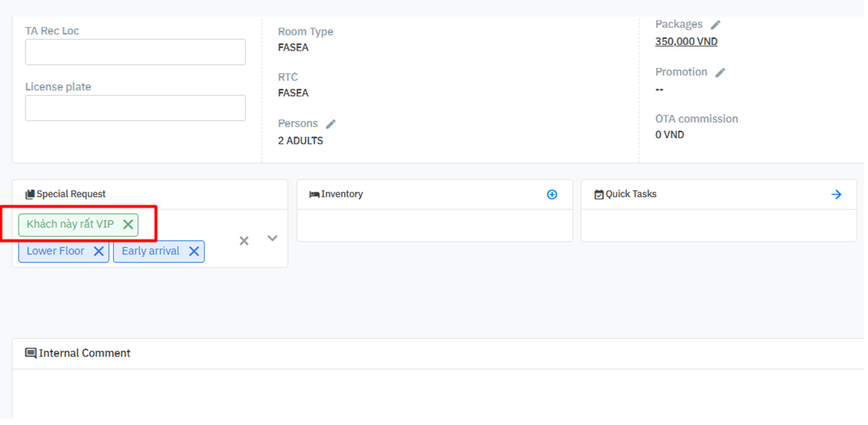Add inventory with the plus icon

pos(552,194)
